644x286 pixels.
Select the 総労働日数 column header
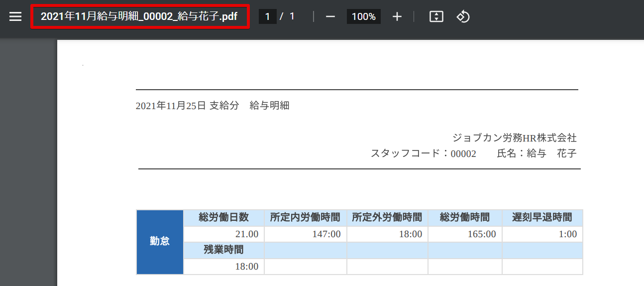(223, 218)
